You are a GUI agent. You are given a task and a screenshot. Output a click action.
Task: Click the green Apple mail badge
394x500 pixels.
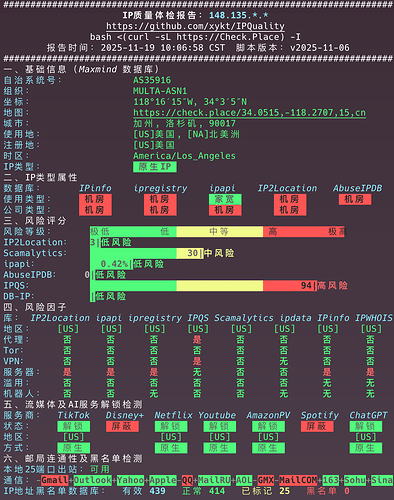pyautogui.click(x=163, y=480)
